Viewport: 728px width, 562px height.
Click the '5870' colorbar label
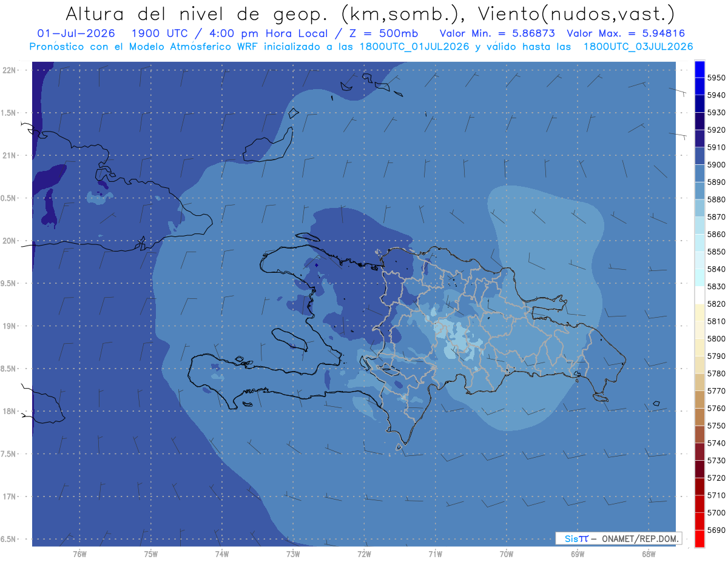tap(716, 217)
